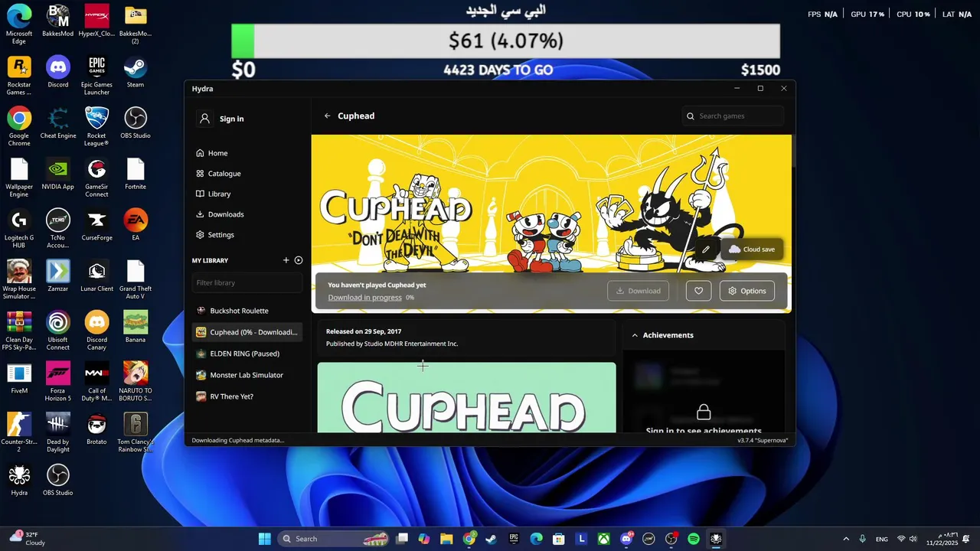Open Spotify from the taskbar
980x551 pixels.
coord(694,539)
